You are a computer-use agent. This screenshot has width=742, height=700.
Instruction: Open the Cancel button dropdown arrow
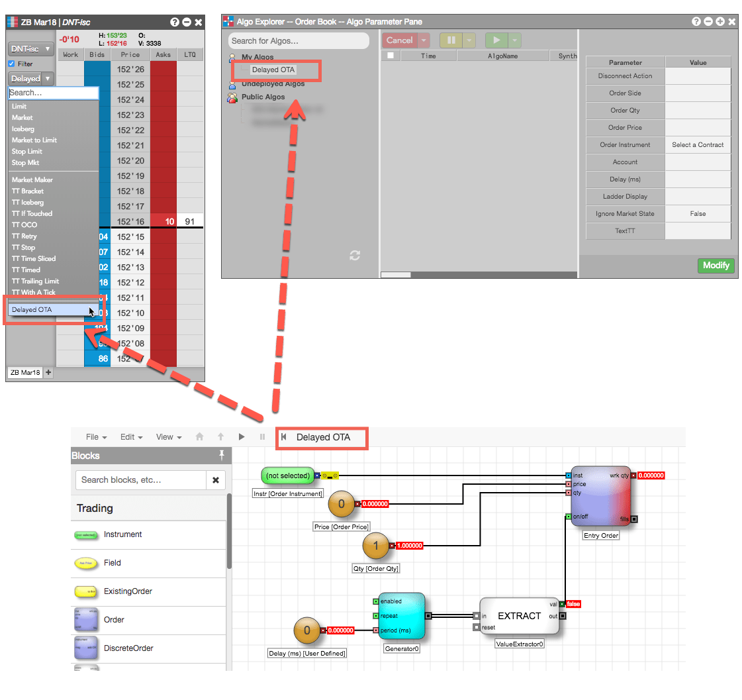424,40
